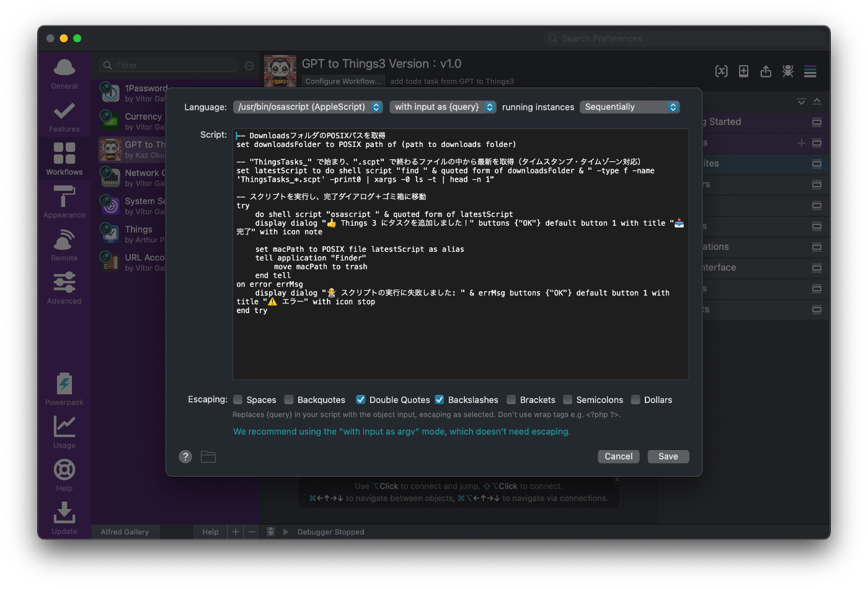The width and height of the screenshot is (868, 589).
Task: Click the Alfred Gallery button
Action: pyautogui.click(x=125, y=532)
